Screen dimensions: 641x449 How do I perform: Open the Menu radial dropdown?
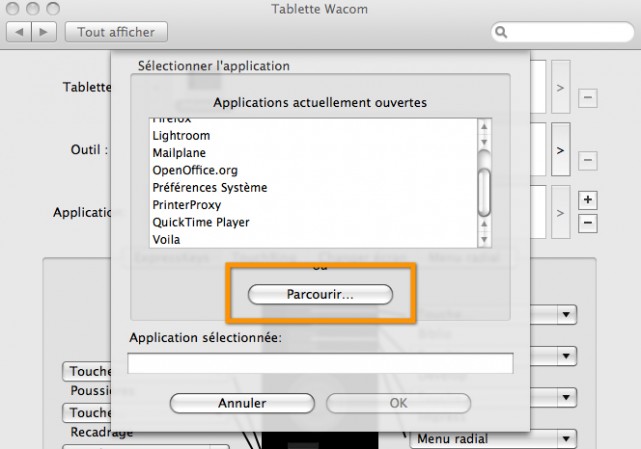point(493,439)
